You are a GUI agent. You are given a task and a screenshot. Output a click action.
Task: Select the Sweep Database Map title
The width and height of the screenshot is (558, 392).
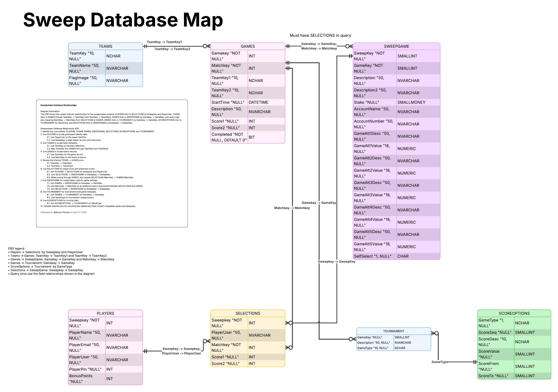[123, 20]
